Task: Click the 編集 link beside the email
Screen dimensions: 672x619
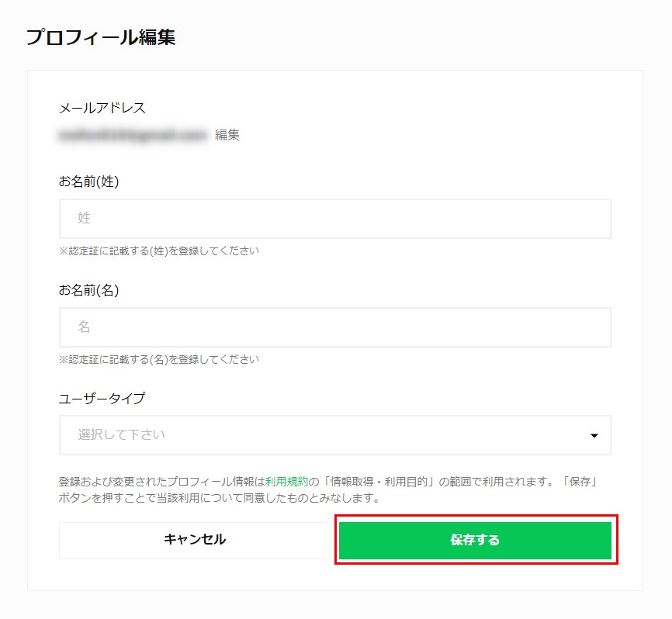Action: pyautogui.click(x=227, y=135)
